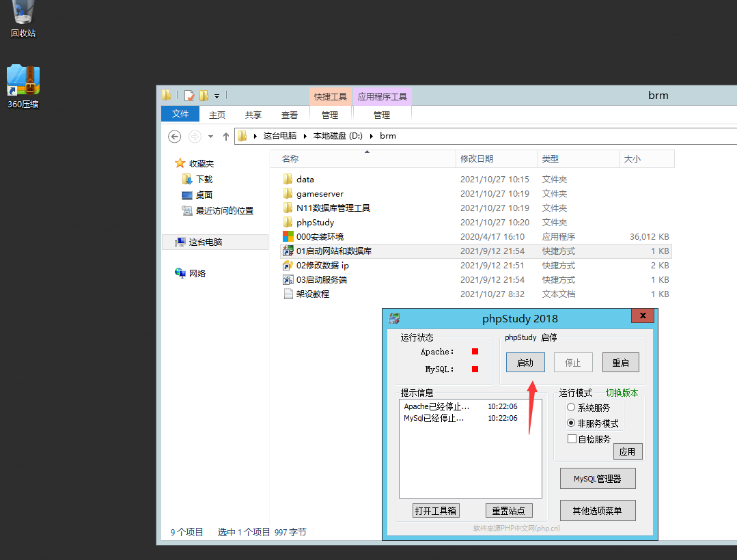Select the N11数据库管理工具 folder icon
Screen dimensions: 737x560
pos(288,208)
